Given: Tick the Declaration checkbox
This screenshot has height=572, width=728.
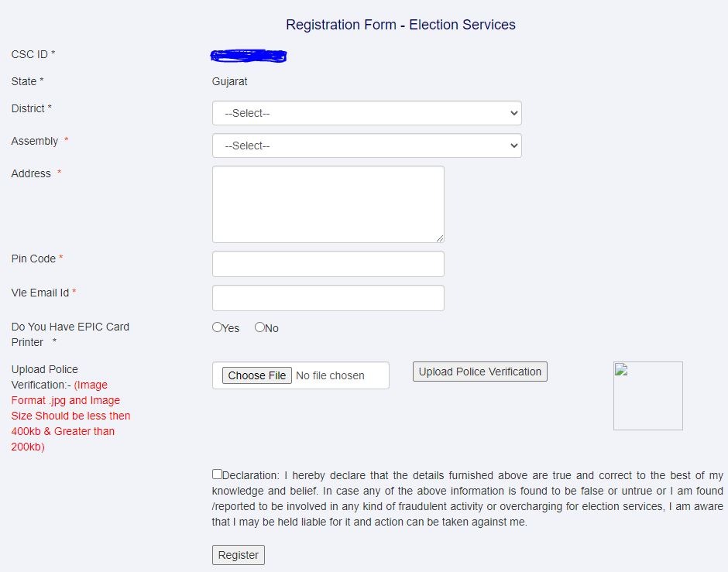Looking at the screenshot, I should [217, 474].
